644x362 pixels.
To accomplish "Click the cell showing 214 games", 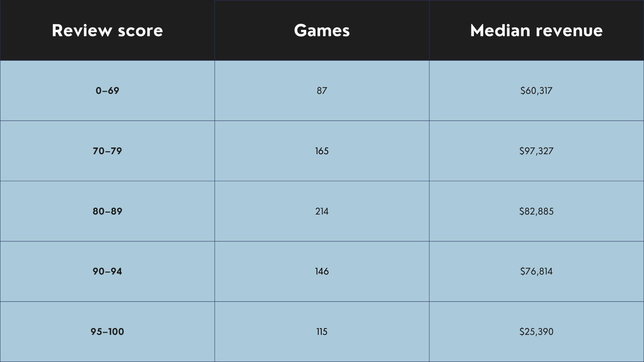I will (x=322, y=211).
